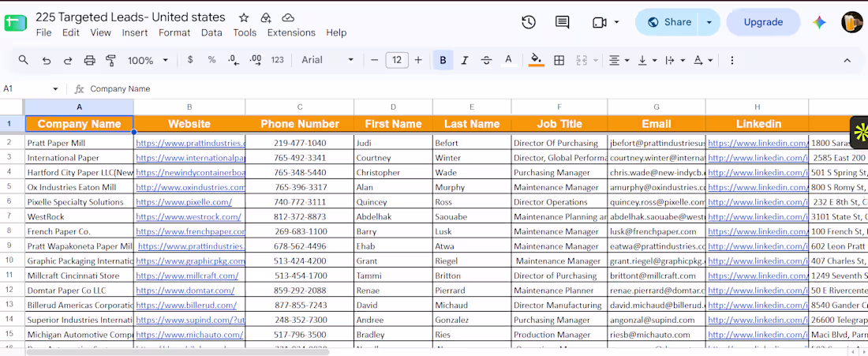The image size is (868, 356).
Task: Toggle bold formatting
Action: coord(443,60)
